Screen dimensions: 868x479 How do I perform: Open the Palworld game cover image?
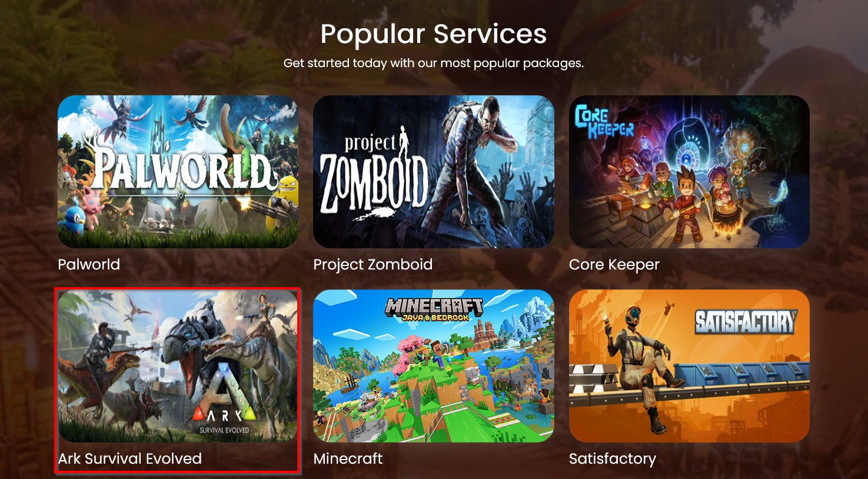178,172
